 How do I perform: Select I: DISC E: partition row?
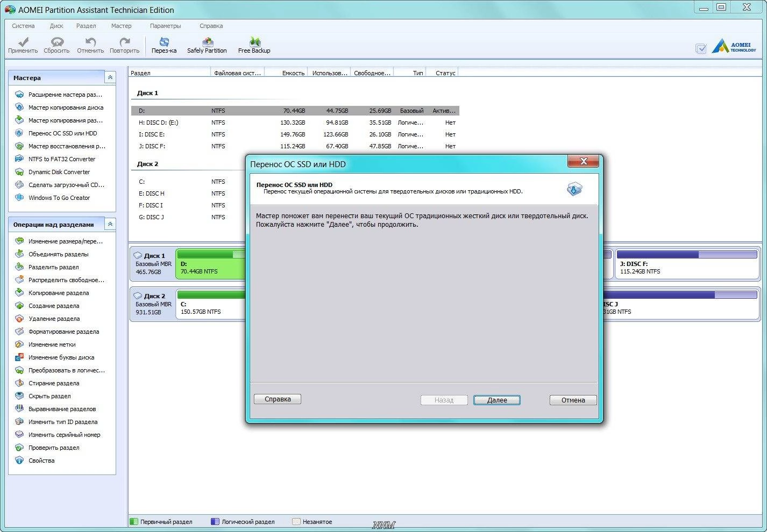[x=295, y=134]
